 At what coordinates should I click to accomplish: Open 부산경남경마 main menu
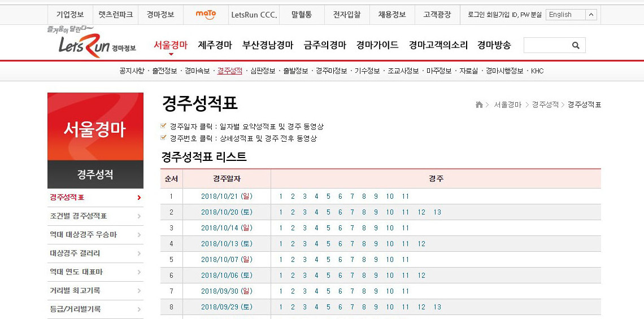[268, 45]
